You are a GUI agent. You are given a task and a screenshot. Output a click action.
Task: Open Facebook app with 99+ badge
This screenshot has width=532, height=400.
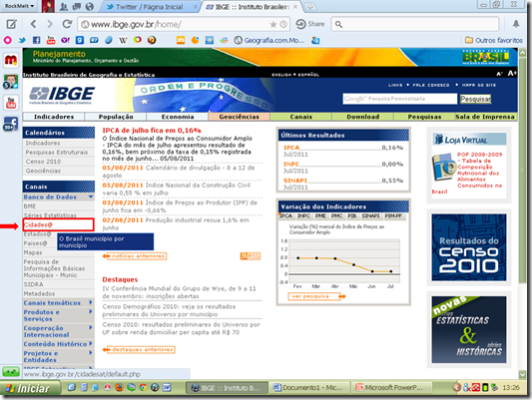[11, 124]
